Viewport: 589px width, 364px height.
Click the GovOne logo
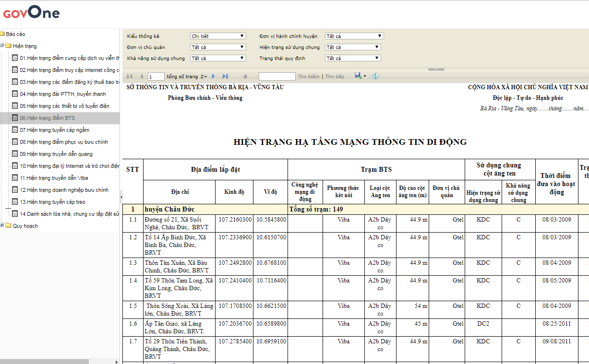pyautogui.click(x=31, y=13)
